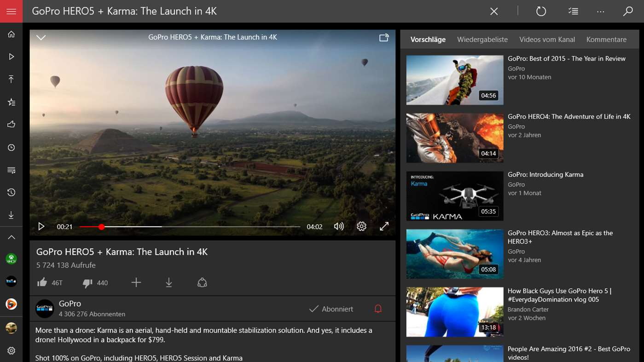Open the upload arrow icon in sidebar
This screenshot has width=644, height=362.
12,79
